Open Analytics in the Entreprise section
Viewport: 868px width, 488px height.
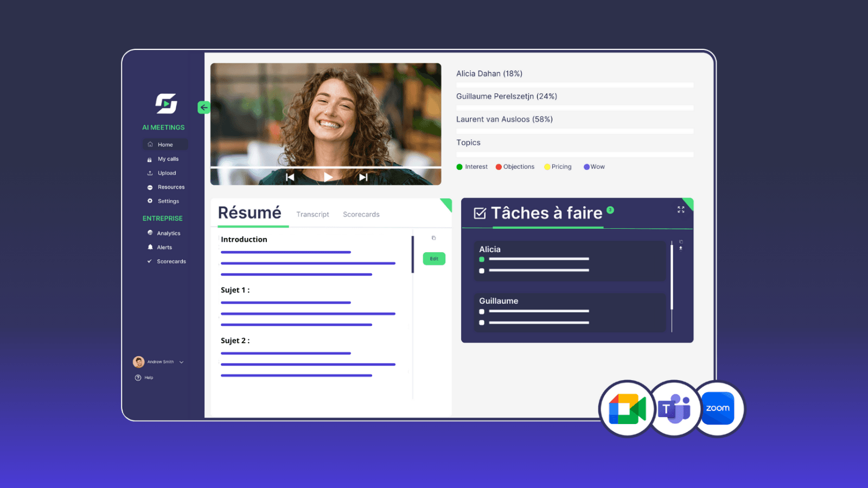[x=168, y=233]
